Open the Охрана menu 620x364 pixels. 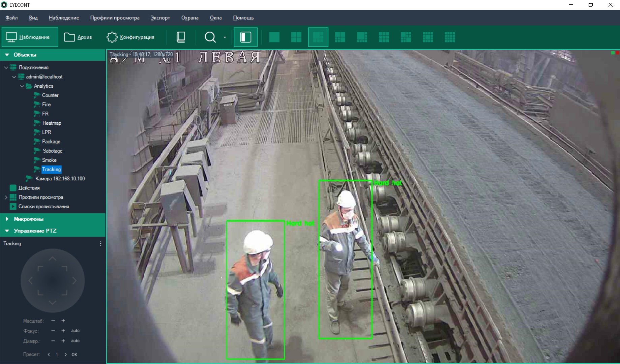190,18
